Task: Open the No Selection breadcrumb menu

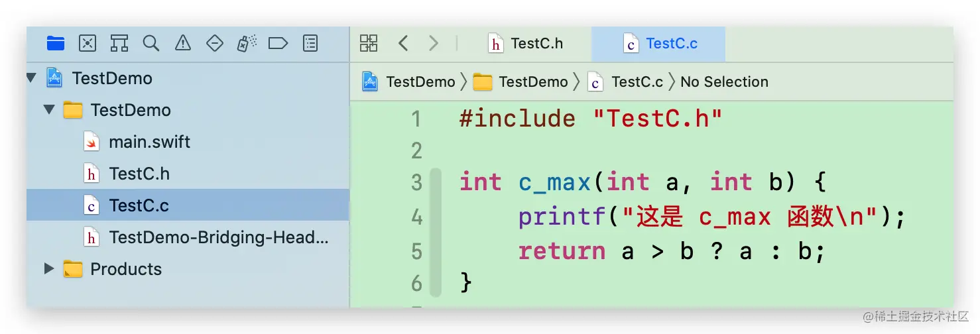Action: point(725,82)
